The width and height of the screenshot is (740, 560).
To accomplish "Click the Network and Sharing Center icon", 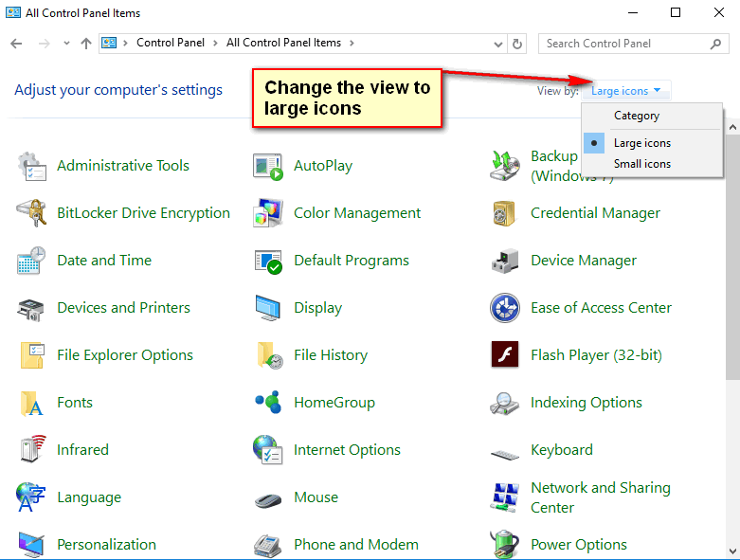I will coord(504,497).
